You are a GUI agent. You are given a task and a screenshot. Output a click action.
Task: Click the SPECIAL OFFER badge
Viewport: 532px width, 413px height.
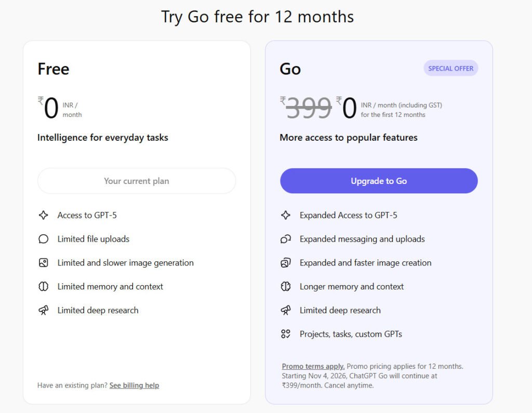450,69
